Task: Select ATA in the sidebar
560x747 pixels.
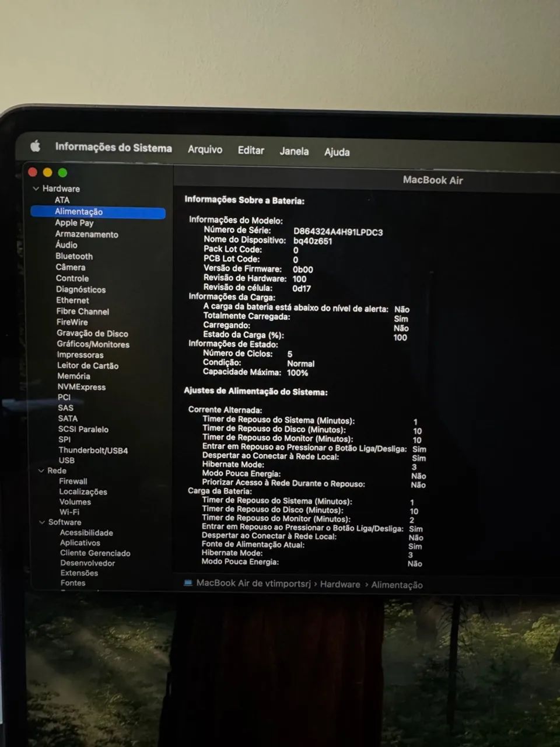Action: [x=62, y=200]
